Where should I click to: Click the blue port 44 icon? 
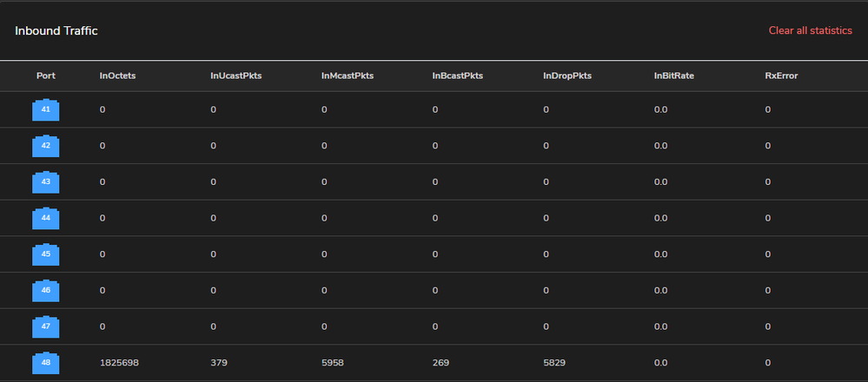[x=46, y=218]
